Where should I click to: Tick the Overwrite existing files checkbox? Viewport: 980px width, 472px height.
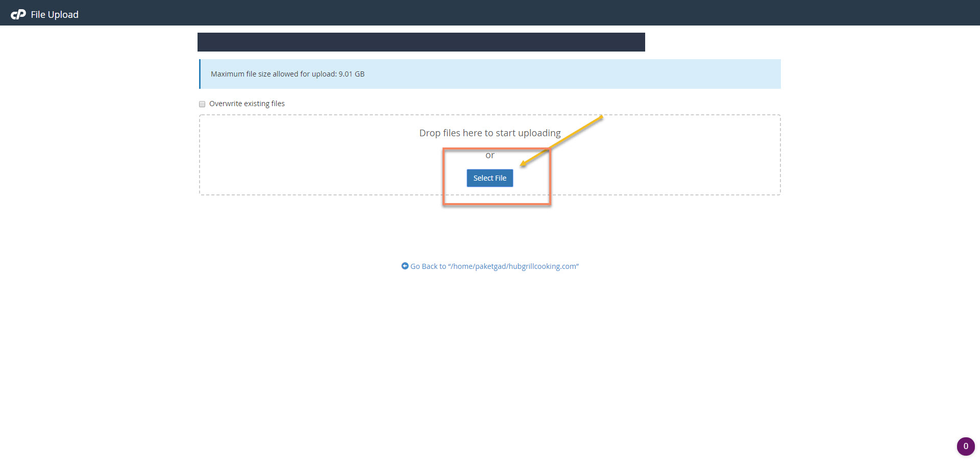pyautogui.click(x=202, y=104)
